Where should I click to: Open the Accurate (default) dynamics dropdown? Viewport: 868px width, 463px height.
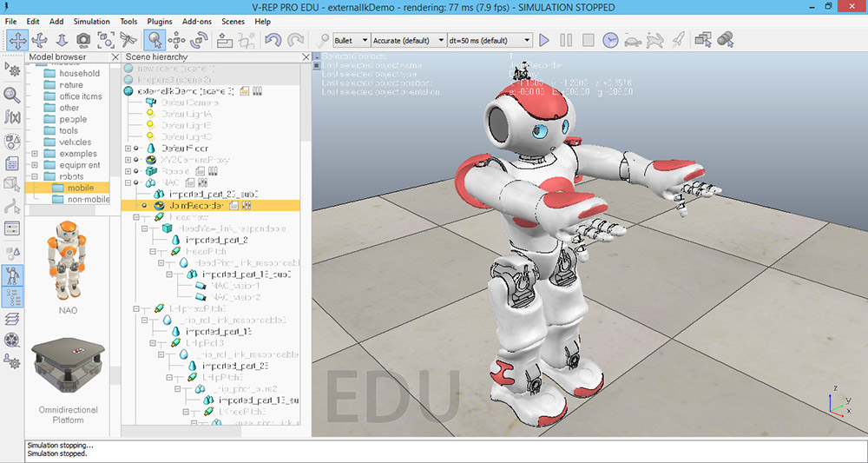(x=409, y=41)
